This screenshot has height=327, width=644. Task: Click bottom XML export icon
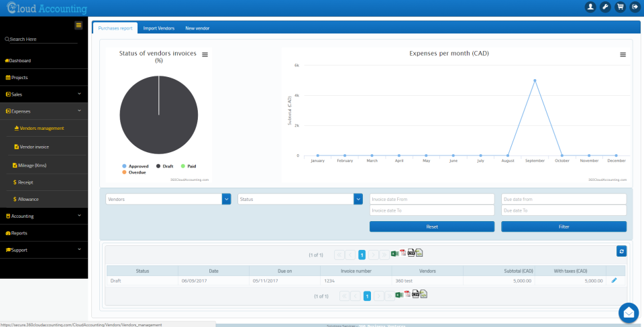point(423,293)
